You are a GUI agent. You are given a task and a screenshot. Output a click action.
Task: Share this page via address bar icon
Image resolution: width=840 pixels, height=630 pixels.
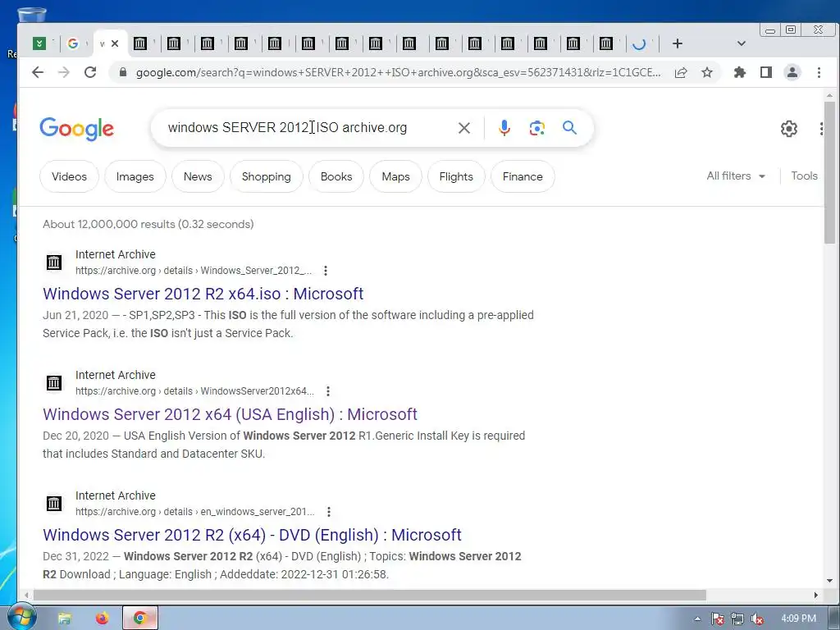[681, 72]
